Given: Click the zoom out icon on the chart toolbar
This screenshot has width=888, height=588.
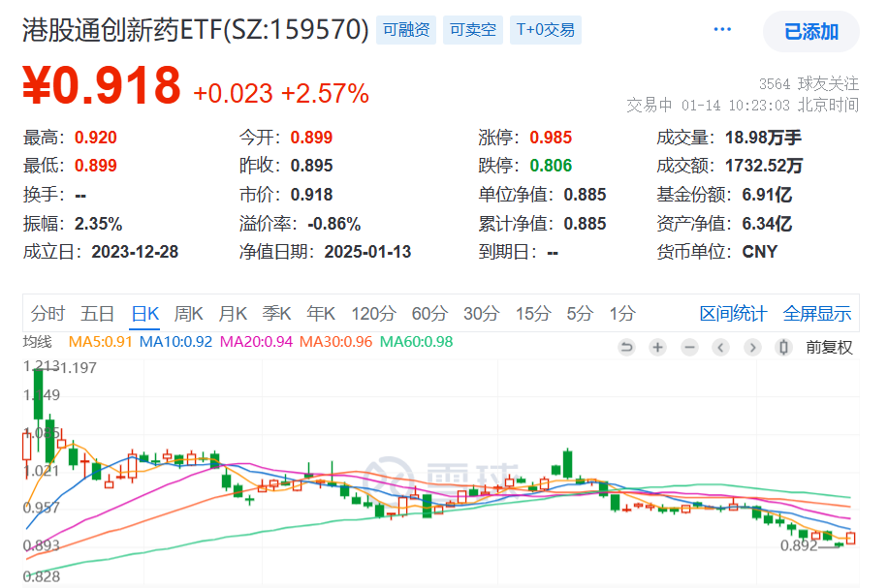Looking at the screenshot, I should [689, 347].
